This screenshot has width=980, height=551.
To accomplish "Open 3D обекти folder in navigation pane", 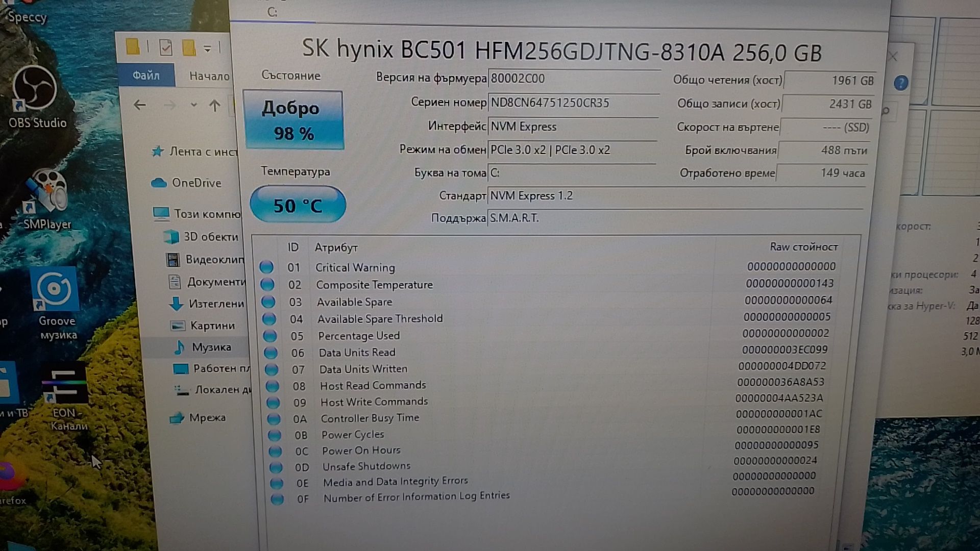I will tap(201, 237).
